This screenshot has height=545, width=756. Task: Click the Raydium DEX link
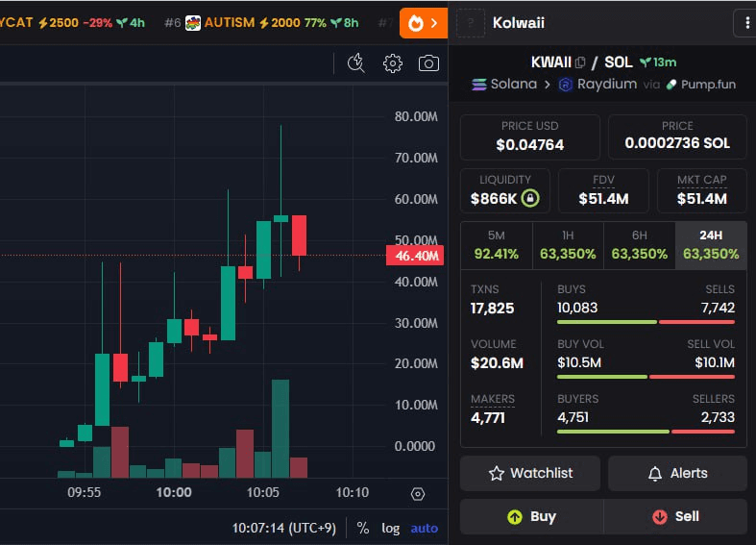pos(597,84)
